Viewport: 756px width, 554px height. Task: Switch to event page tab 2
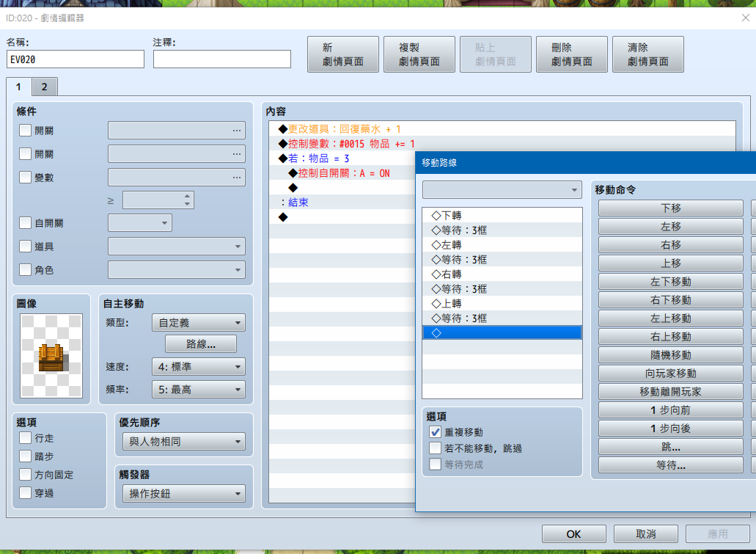click(x=44, y=87)
